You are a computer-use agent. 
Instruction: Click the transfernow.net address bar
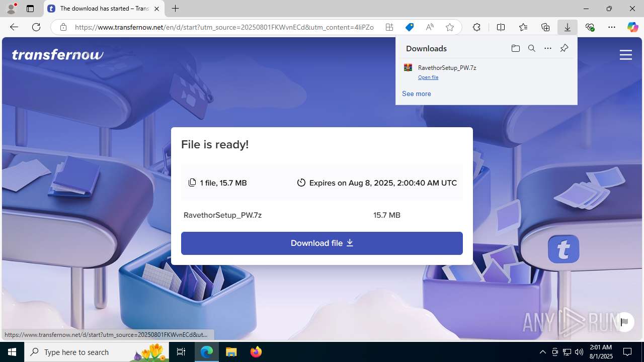pyautogui.click(x=224, y=27)
